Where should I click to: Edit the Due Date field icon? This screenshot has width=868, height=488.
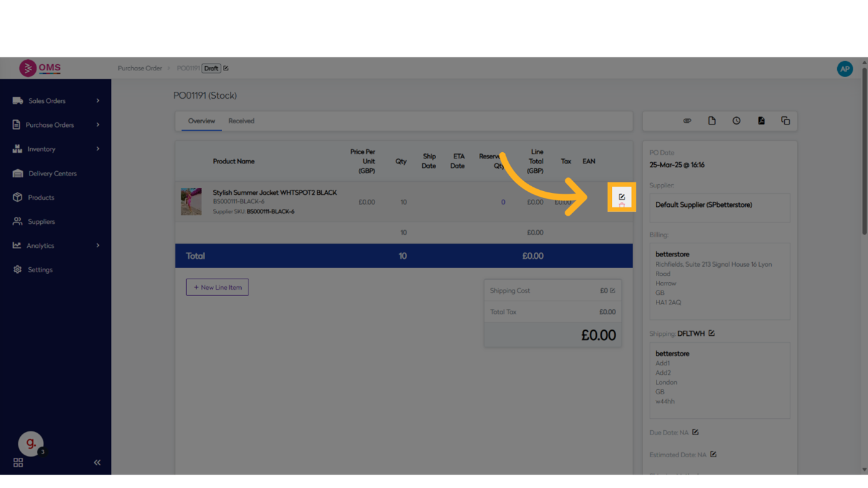click(x=696, y=432)
